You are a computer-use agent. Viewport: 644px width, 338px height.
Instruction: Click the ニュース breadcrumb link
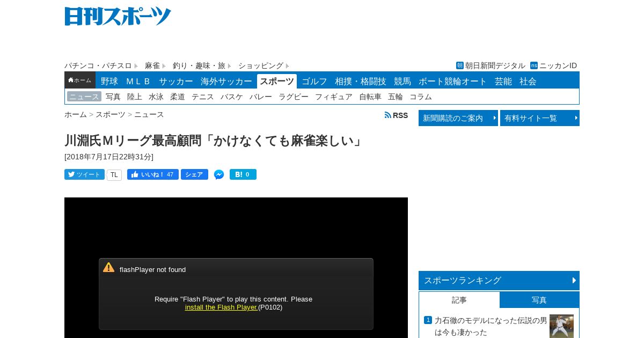click(149, 114)
